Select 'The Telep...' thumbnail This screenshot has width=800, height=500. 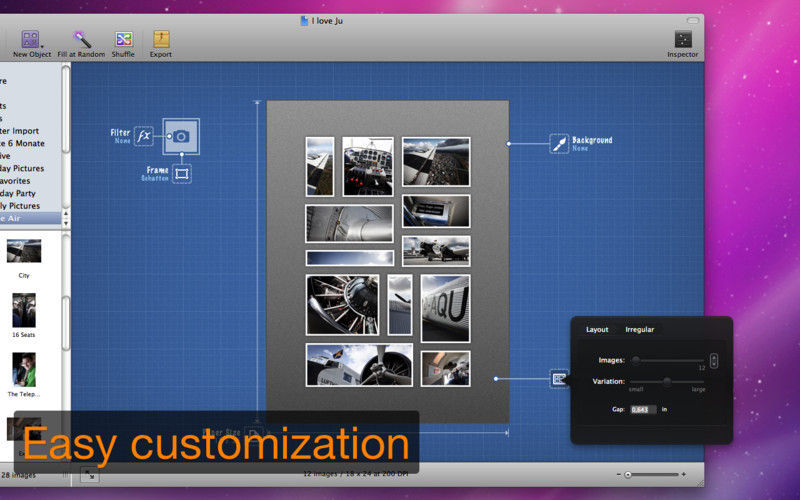[x=24, y=369]
